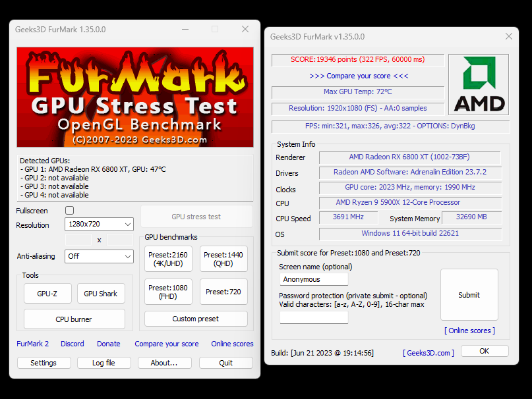
Task: Click the Max GPU Temp: 72°C field
Action: click(358, 92)
